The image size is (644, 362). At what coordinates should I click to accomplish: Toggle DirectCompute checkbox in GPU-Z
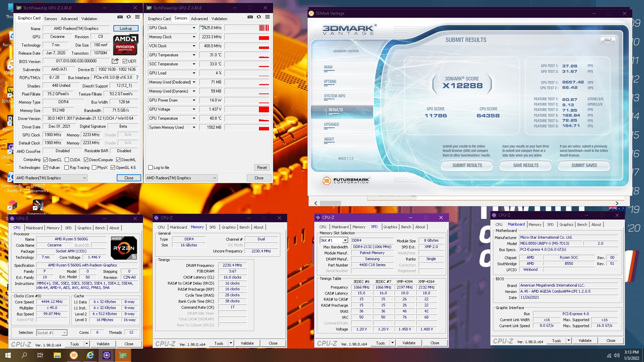point(86,160)
